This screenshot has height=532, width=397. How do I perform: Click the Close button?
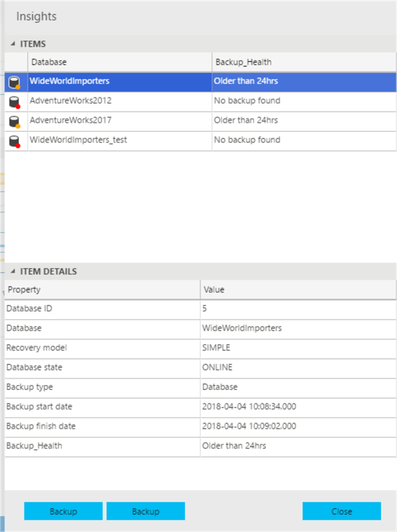[341, 511]
